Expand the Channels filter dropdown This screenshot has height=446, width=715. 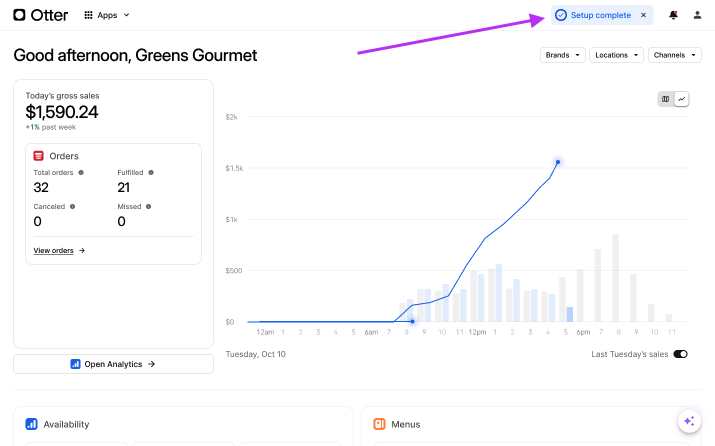[674, 55]
